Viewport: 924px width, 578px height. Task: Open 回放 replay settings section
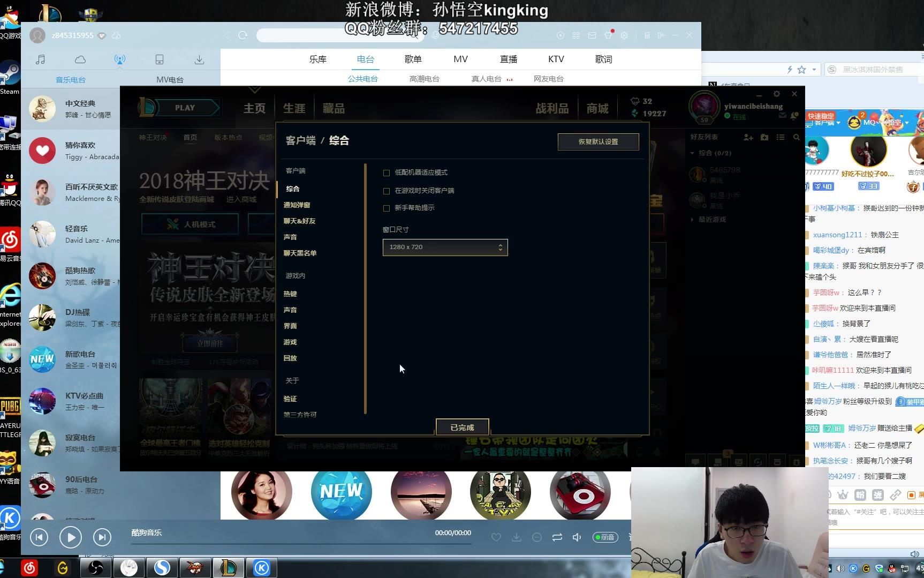[x=290, y=358]
